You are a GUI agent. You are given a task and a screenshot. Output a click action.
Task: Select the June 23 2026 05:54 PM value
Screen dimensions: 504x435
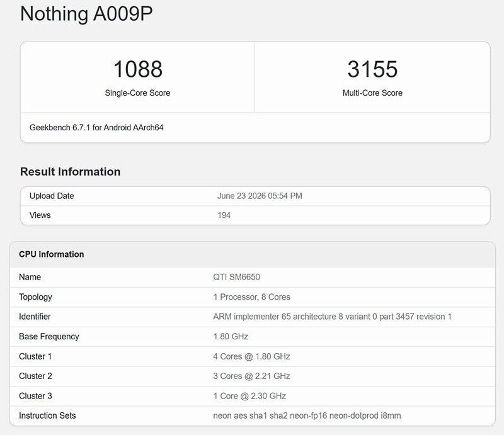point(260,196)
